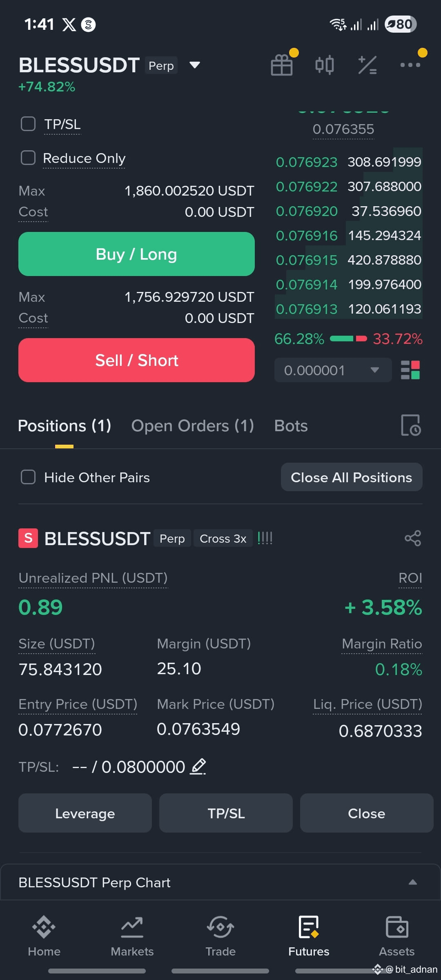Open the three-dot more options menu
Screen dimensions: 441x980
[410, 65]
